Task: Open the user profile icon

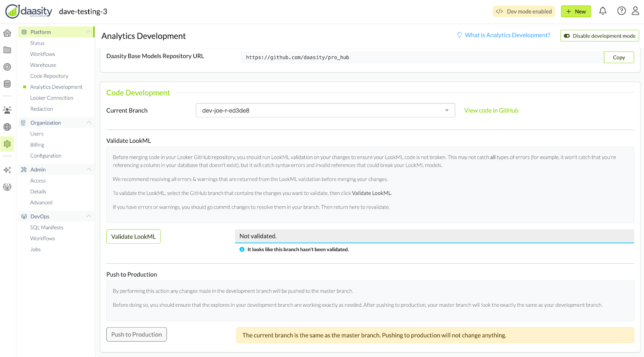Action: pos(635,11)
